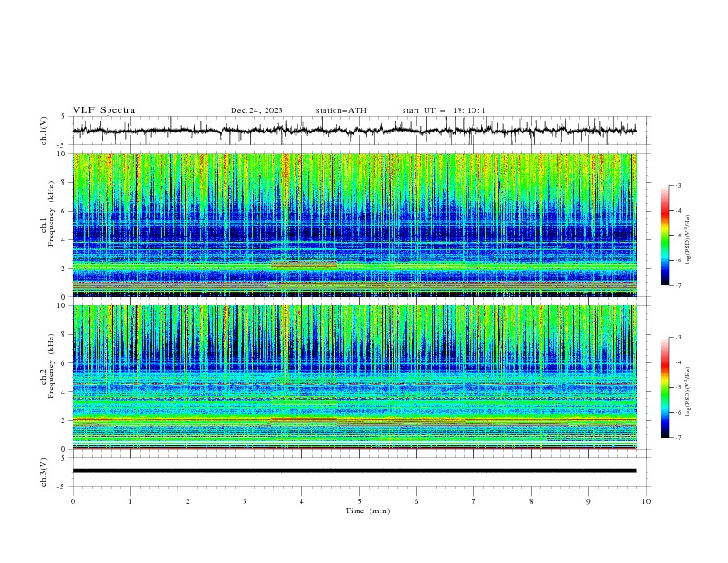Click the ch.1 spectrogram color scale bar
Image resolution: width=728 pixels, height=563 pixels.
[665, 236]
